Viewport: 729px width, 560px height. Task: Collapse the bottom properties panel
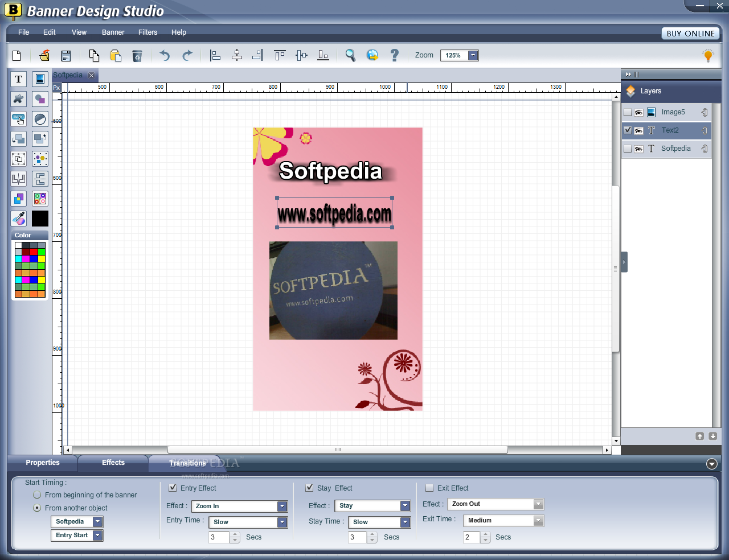pyautogui.click(x=712, y=464)
